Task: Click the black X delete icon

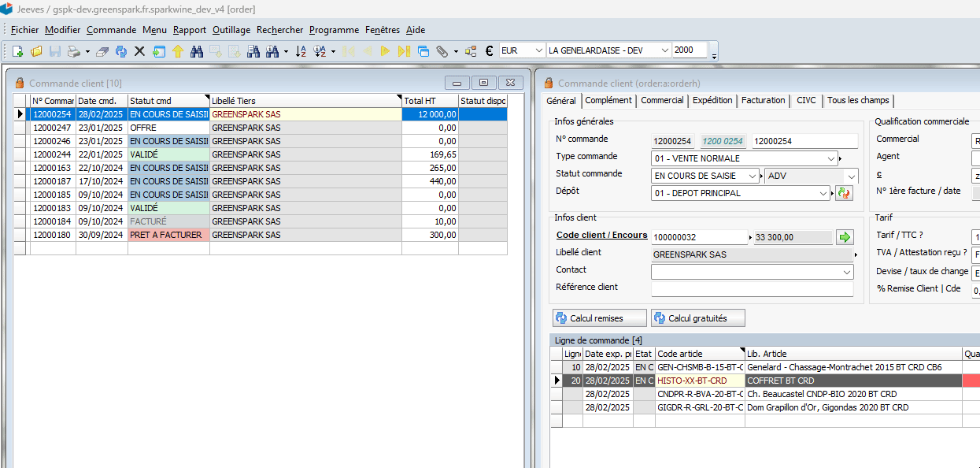Action: pyautogui.click(x=139, y=51)
